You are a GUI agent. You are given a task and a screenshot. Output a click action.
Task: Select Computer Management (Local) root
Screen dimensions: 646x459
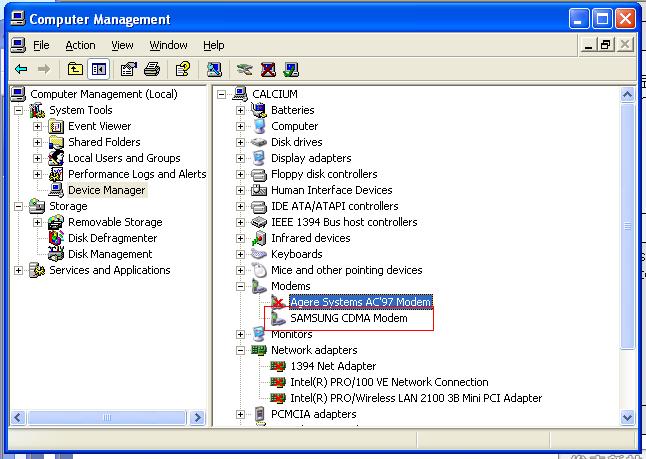click(104, 94)
